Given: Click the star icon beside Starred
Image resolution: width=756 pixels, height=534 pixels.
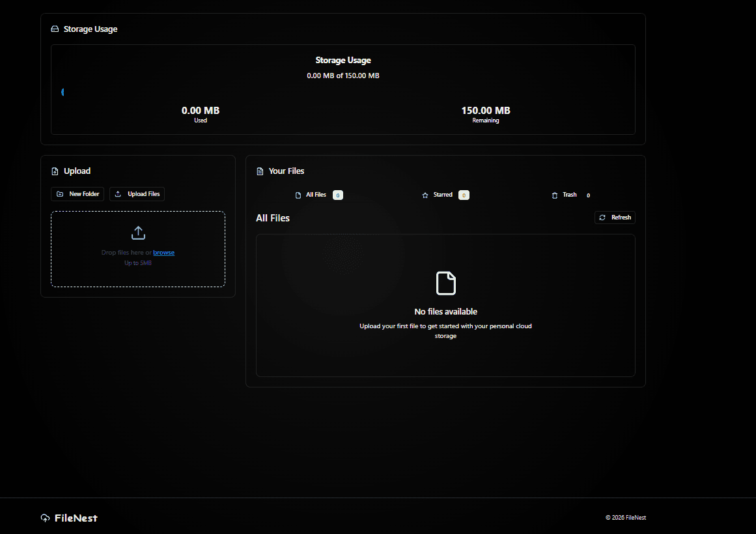Looking at the screenshot, I should click(x=424, y=194).
